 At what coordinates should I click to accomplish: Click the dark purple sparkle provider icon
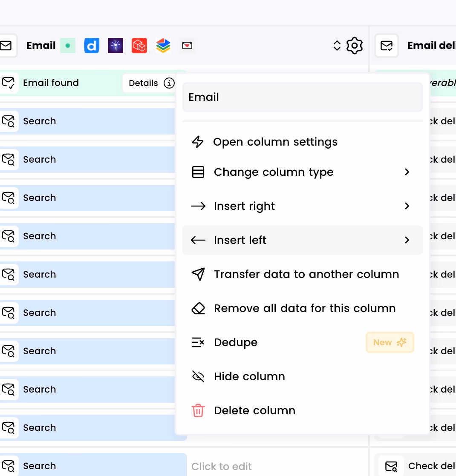[115, 46]
